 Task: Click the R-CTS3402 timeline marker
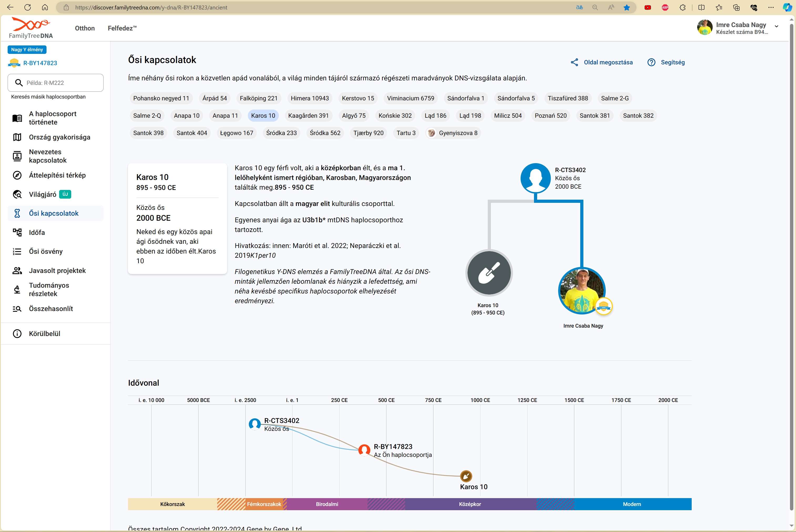254,424
